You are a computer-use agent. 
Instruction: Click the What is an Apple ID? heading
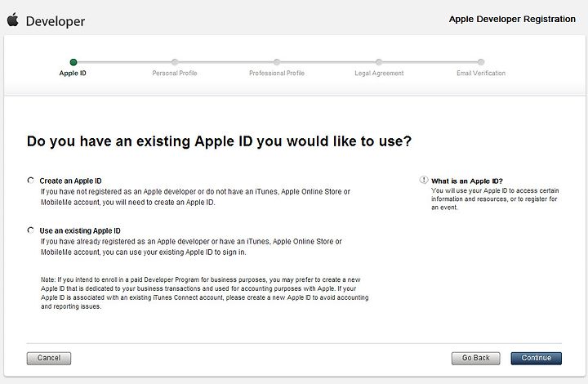coord(467,181)
